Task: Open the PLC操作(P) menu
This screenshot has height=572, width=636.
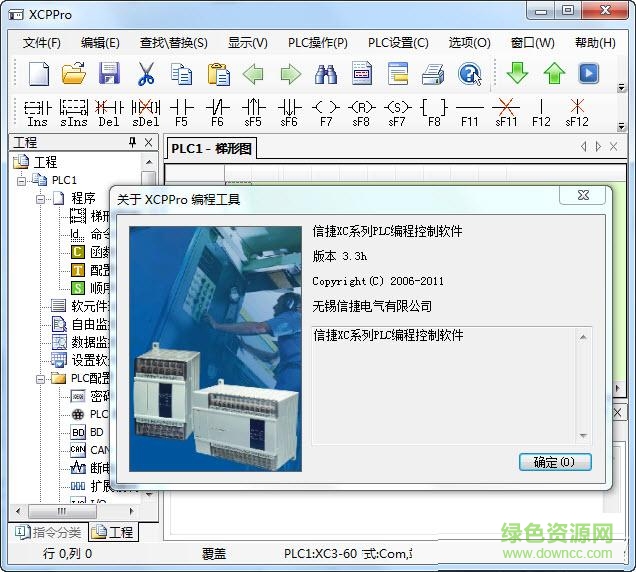Action: pos(316,43)
